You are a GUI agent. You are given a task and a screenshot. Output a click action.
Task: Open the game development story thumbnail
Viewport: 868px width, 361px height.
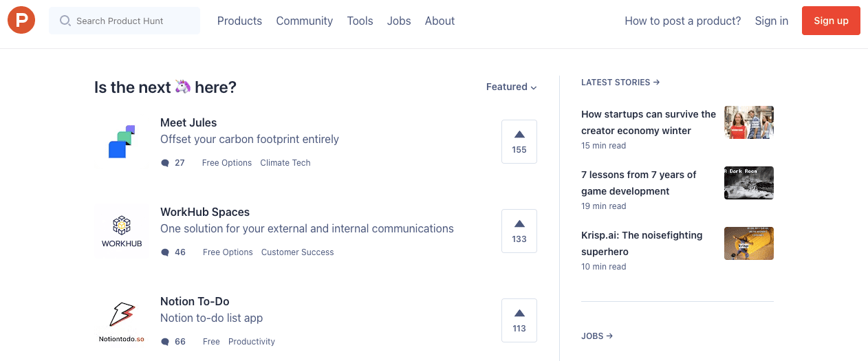click(749, 183)
